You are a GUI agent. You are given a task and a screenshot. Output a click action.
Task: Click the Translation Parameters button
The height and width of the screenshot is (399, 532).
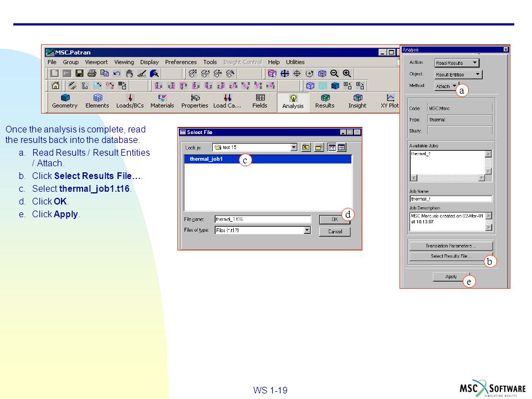point(451,246)
